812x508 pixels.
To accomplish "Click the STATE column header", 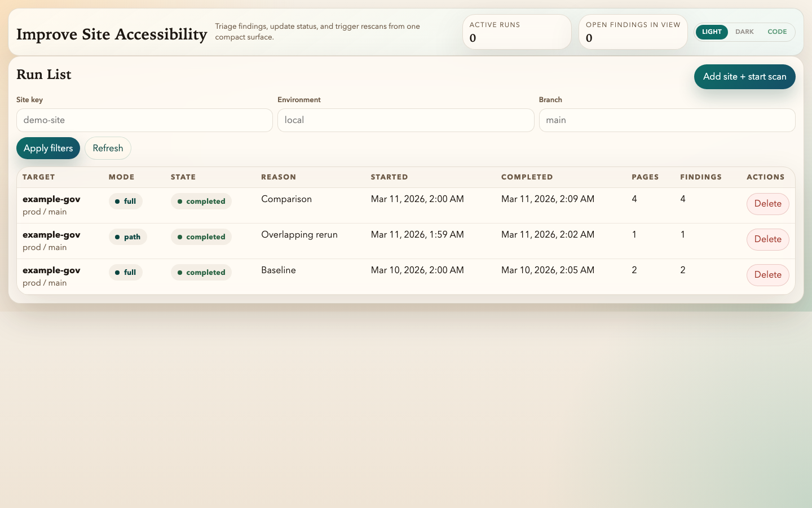I will (x=183, y=177).
